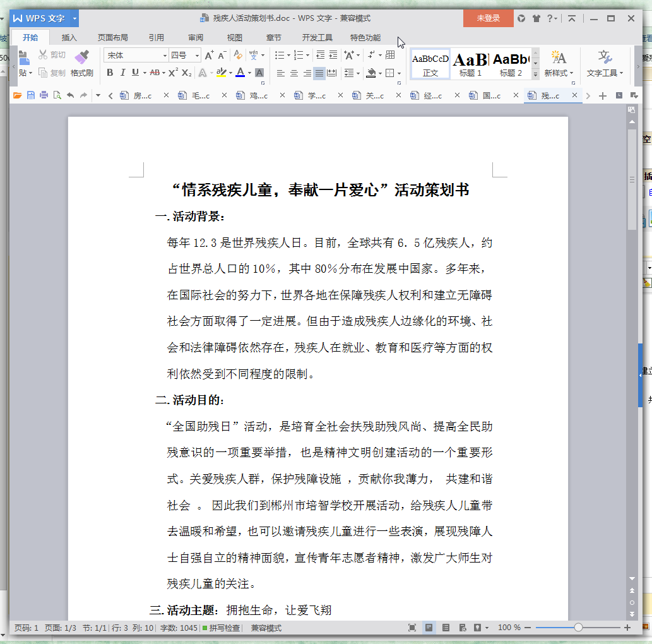Click the Copy (复制) icon

tap(42, 73)
